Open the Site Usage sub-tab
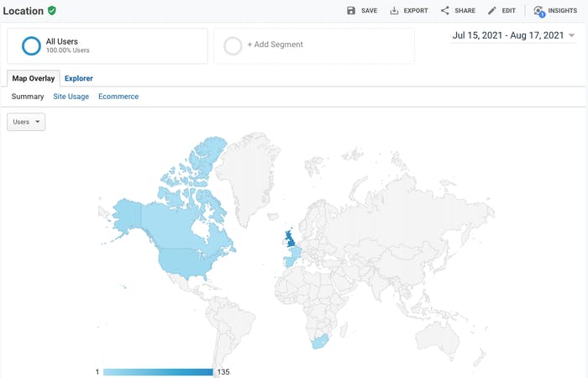Image resolution: width=588 pixels, height=378 pixels. click(x=71, y=97)
